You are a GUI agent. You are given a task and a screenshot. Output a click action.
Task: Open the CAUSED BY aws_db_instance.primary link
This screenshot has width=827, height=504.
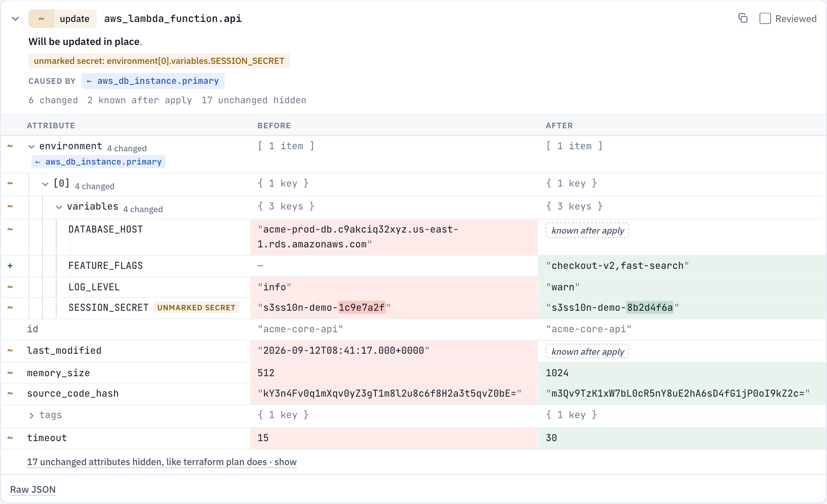153,81
